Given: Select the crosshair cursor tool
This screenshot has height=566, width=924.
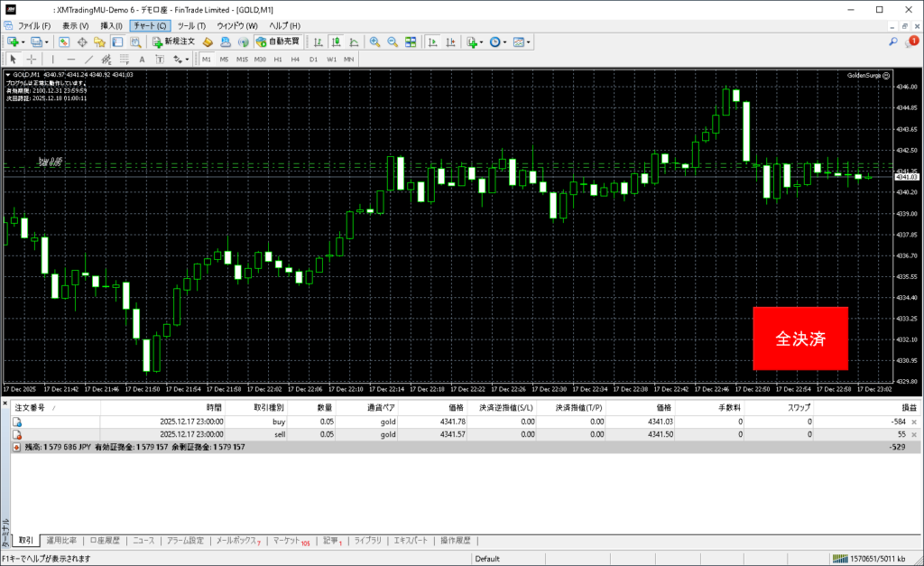Looking at the screenshot, I should click(x=31, y=60).
